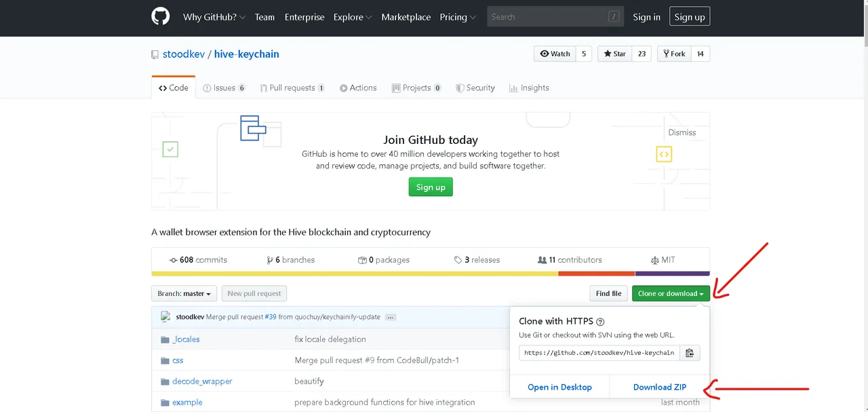868x412 pixels.
Task: Click the green Sign up banner button
Action: [x=431, y=187]
